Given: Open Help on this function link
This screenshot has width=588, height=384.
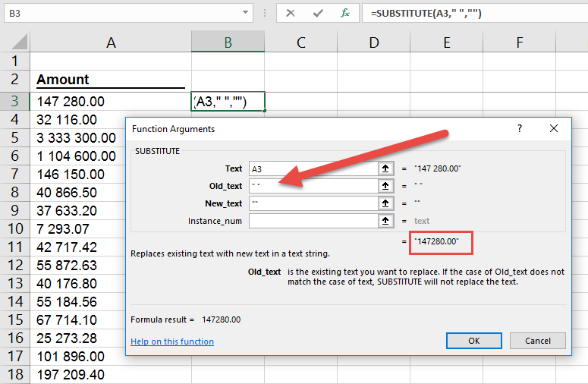Looking at the screenshot, I should [172, 342].
